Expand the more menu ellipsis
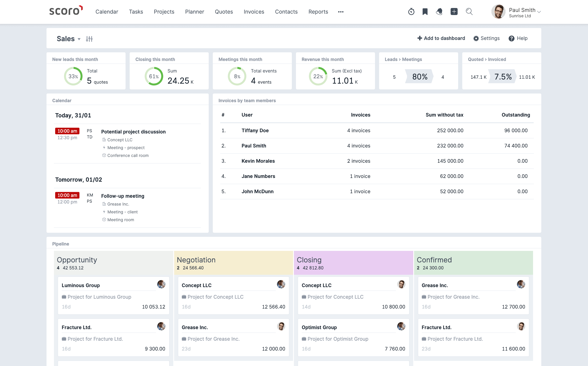 click(341, 12)
